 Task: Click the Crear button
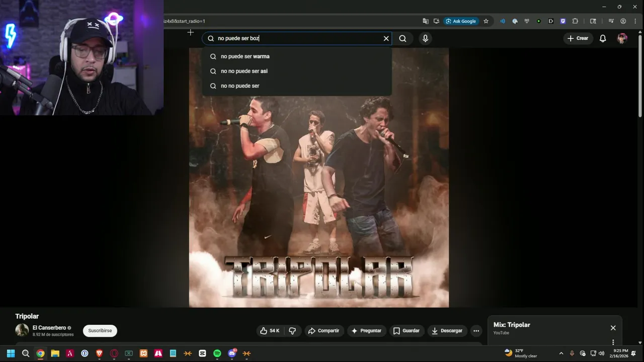[578, 38]
